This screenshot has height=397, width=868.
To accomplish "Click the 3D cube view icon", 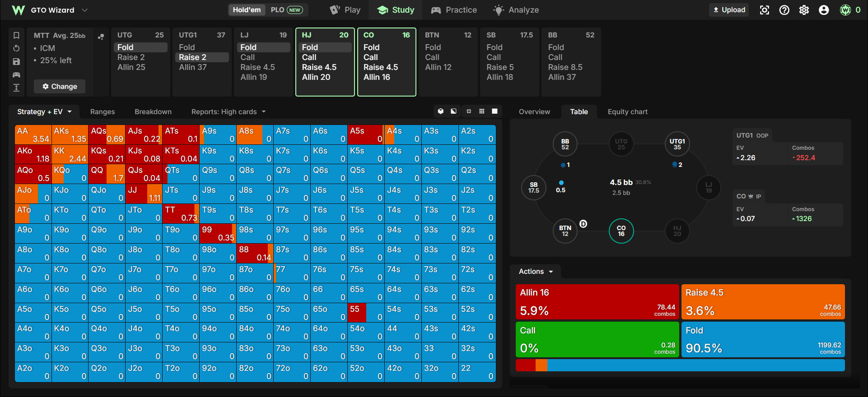I will pos(441,111).
